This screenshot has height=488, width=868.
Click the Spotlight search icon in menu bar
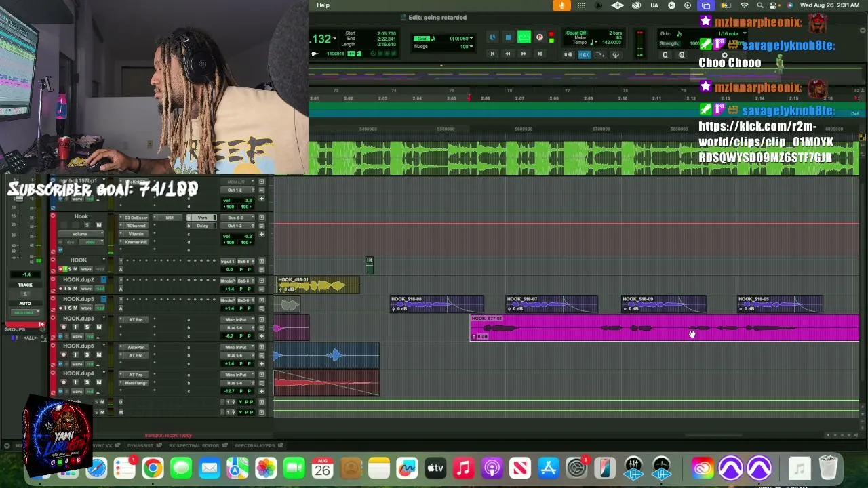[x=759, y=5]
